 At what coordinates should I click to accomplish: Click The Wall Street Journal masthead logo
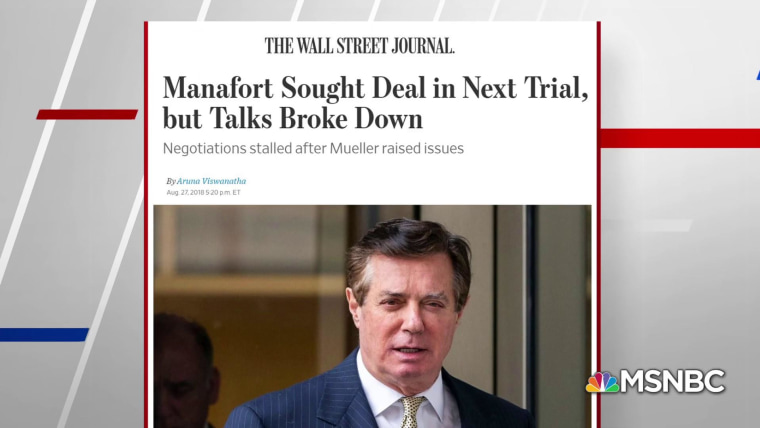[359, 46]
